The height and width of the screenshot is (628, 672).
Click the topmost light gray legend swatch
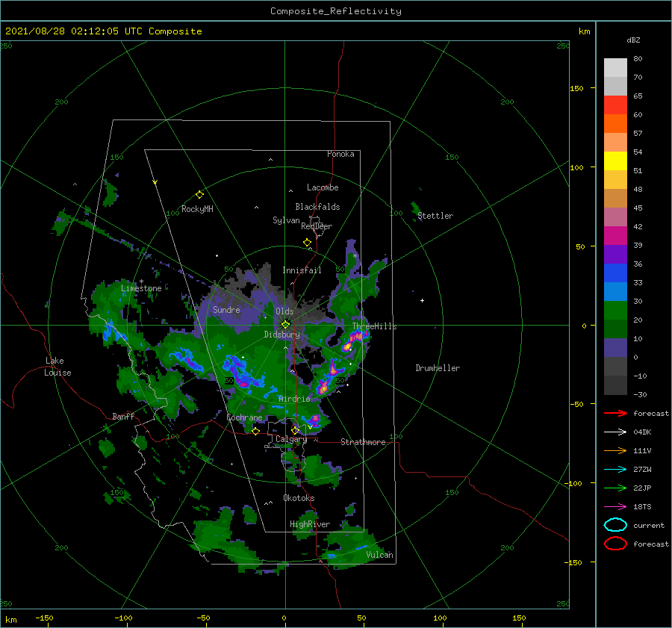(615, 67)
